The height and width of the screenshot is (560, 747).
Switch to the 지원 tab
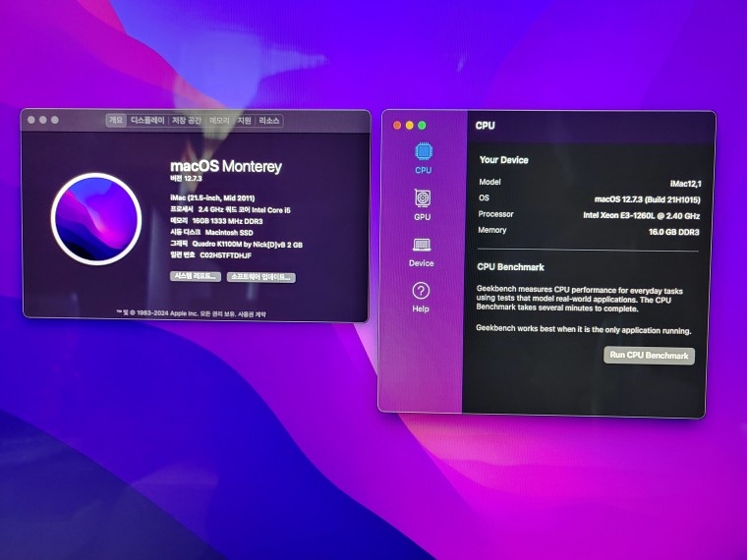tap(245, 121)
